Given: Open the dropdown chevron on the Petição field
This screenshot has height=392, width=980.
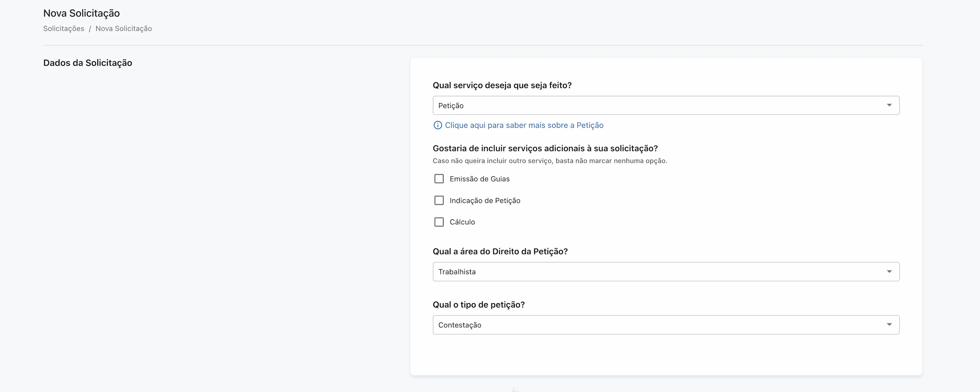Looking at the screenshot, I should click(x=889, y=105).
